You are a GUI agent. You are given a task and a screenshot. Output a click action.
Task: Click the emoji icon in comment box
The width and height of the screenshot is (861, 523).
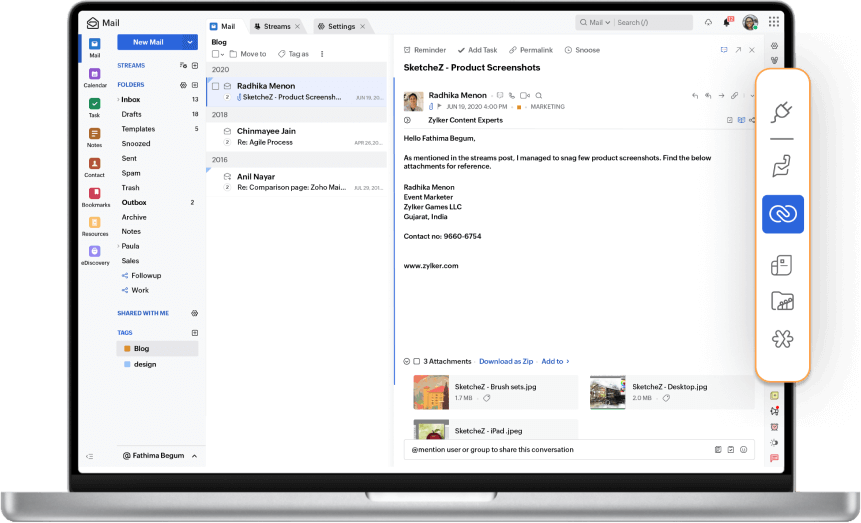743,449
